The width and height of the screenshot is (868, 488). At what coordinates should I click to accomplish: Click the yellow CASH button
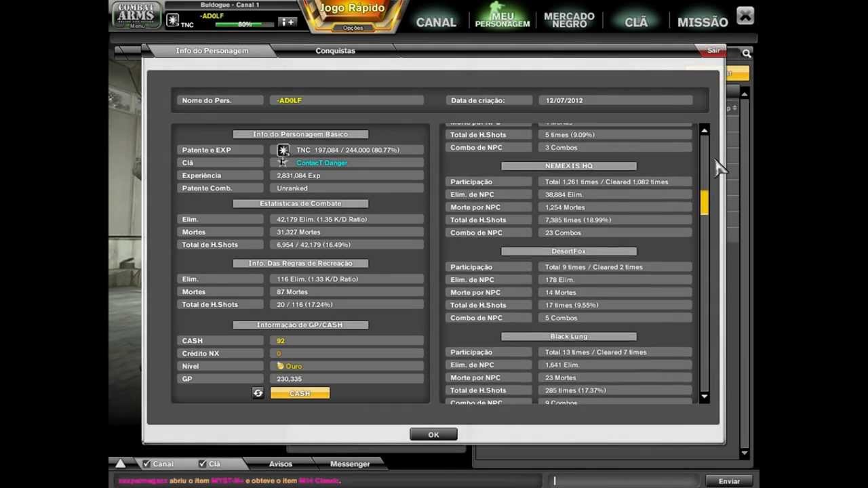click(300, 393)
